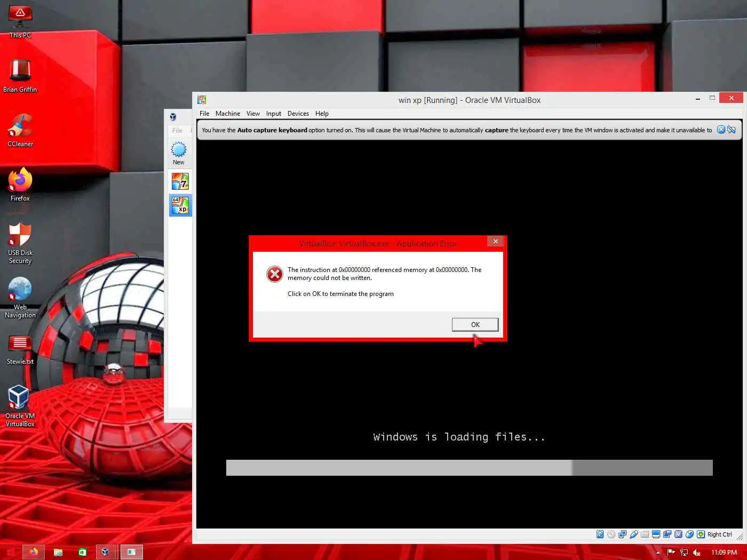Click the CPU virtualization features indicator
The width and height of the screenshot is (747, 560).
pos(678,534)
